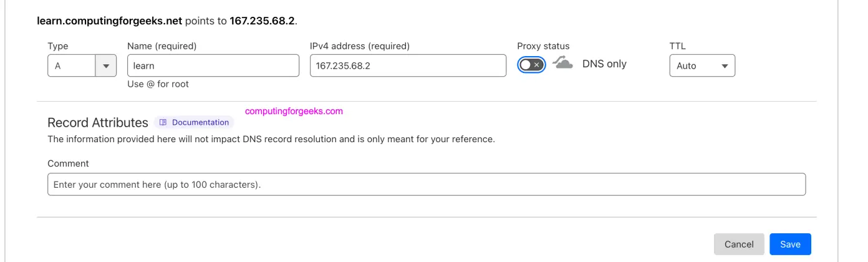Click the Documentation book icon
This screenshot has width=868, height=262.
click(163, 122)
